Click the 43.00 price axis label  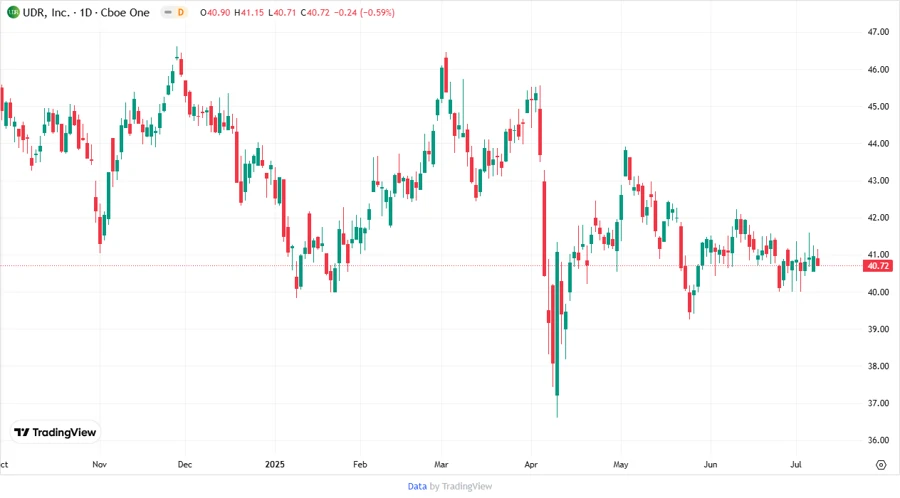pyautogui.click(x=878, y=181)
